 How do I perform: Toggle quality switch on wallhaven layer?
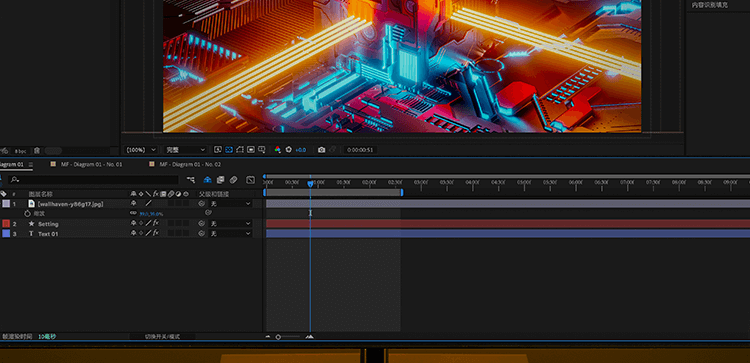click(x=148, y=204)
